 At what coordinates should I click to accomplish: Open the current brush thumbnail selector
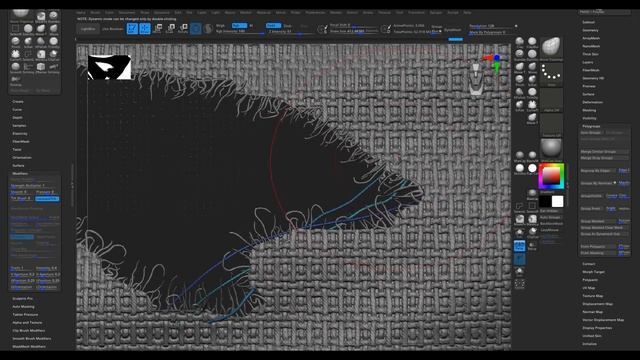[551, 48]
